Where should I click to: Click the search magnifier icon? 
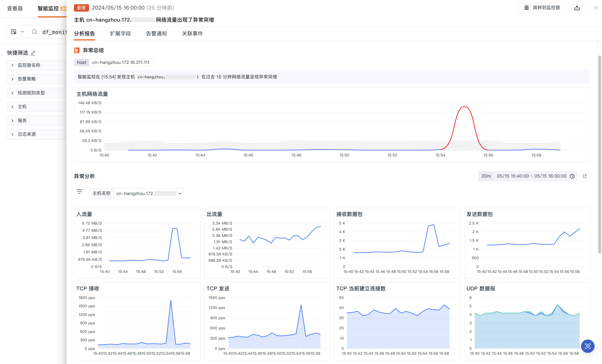(34, 32)
